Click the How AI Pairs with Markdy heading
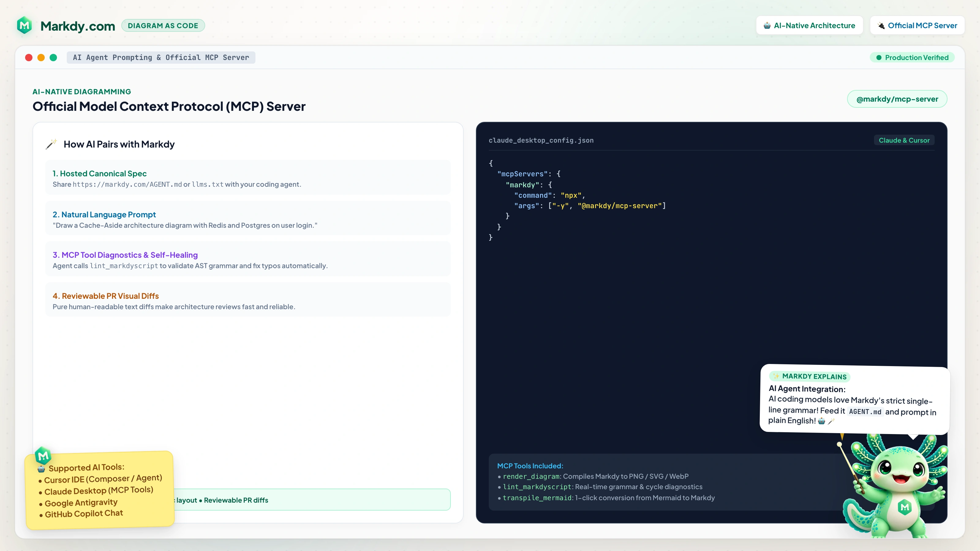 pos(119,144)
